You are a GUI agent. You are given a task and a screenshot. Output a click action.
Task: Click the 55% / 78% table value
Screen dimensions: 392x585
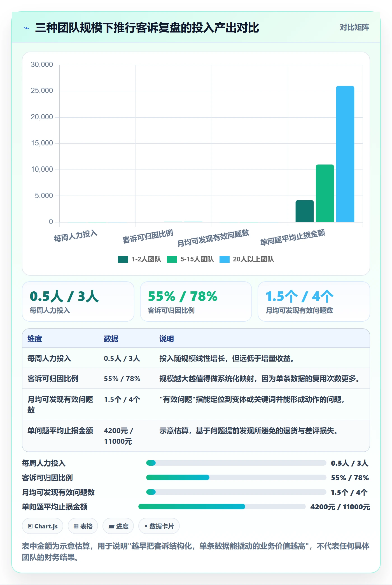(x=122, y=379)
